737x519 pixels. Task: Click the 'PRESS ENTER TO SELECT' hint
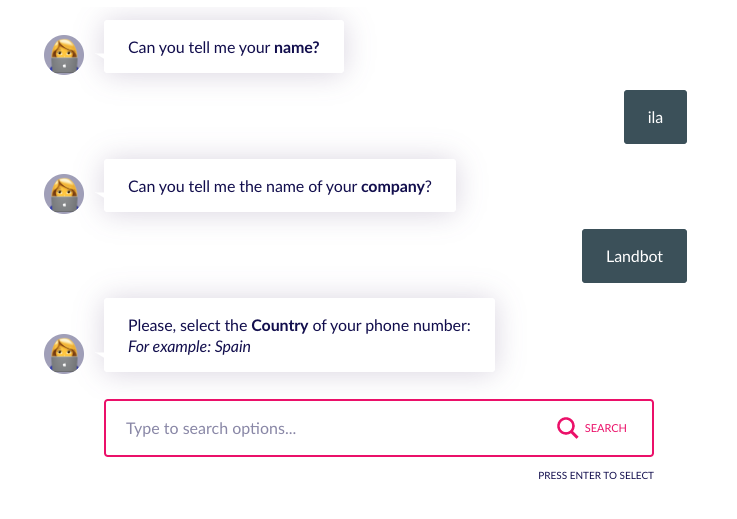click(x=596, y=476)
